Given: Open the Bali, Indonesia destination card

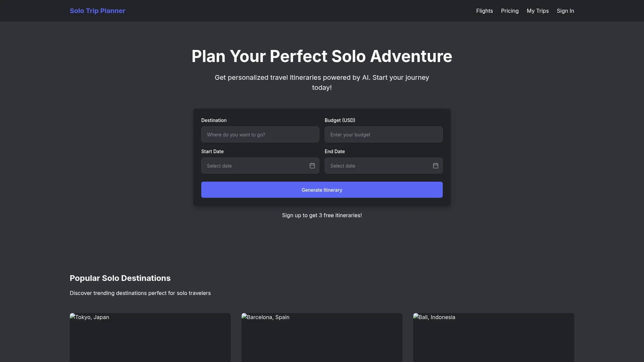Looking at the screenshot, I should coord(493,338).
